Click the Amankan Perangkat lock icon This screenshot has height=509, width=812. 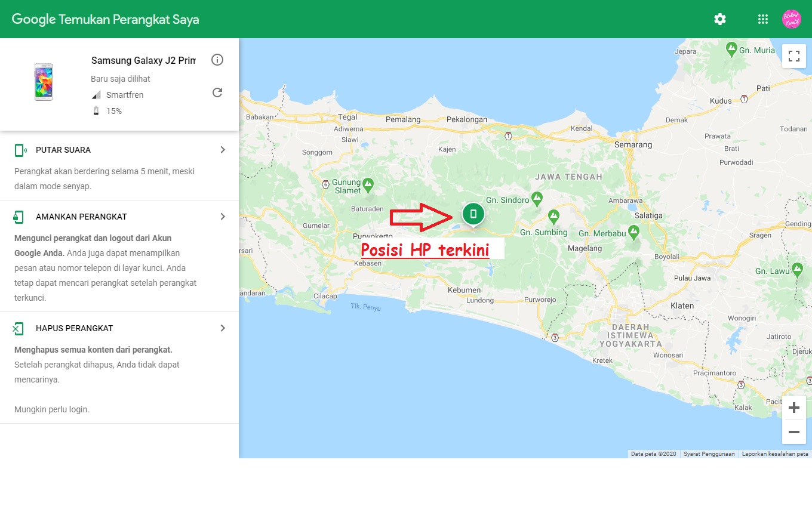19,217
